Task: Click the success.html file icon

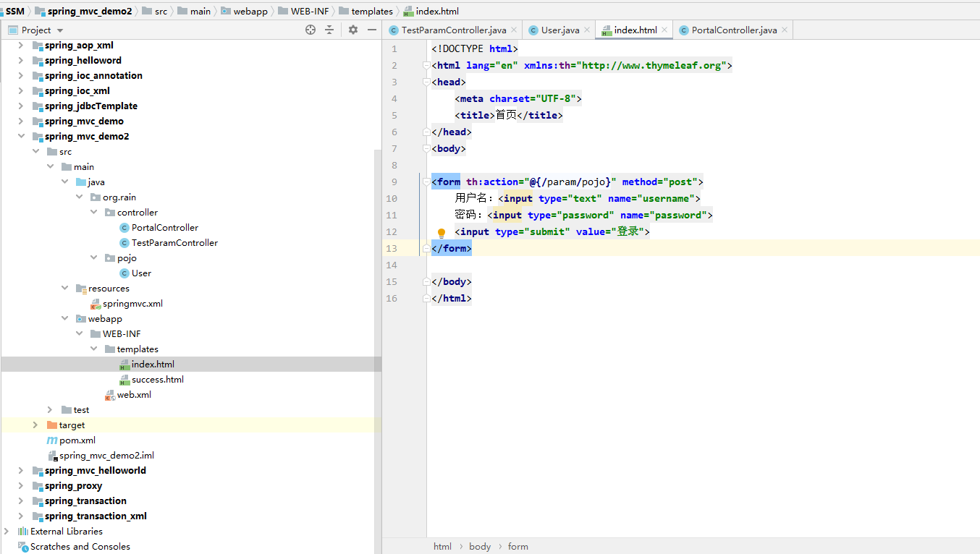Action: (x=124, y=380)
